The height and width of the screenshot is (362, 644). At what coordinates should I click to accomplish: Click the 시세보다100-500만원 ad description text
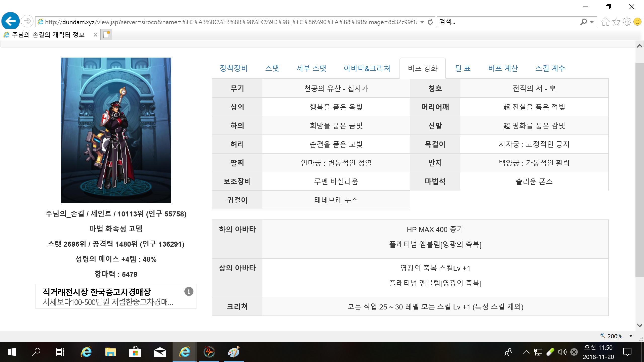coord(108,302)
